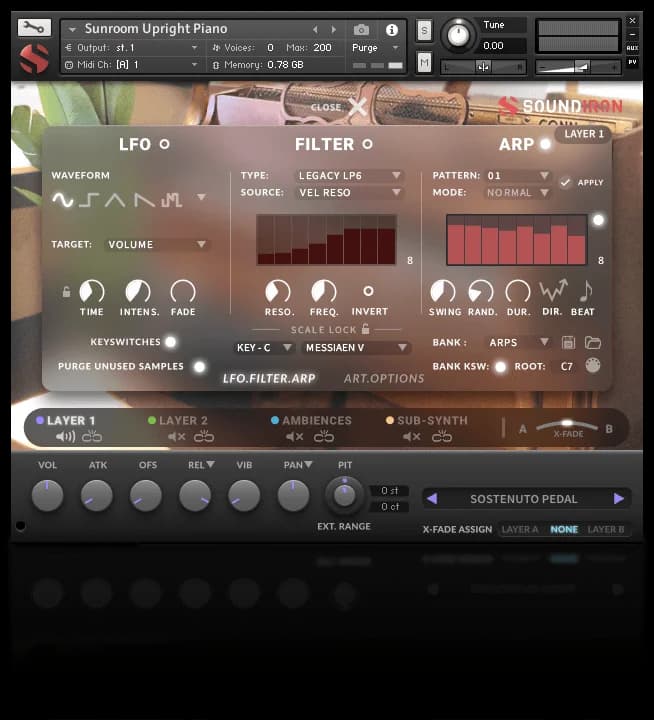Click the wrench settings icon
This screenshot has width=654, height=720.
pyautogui.click(x=34, y=27)
